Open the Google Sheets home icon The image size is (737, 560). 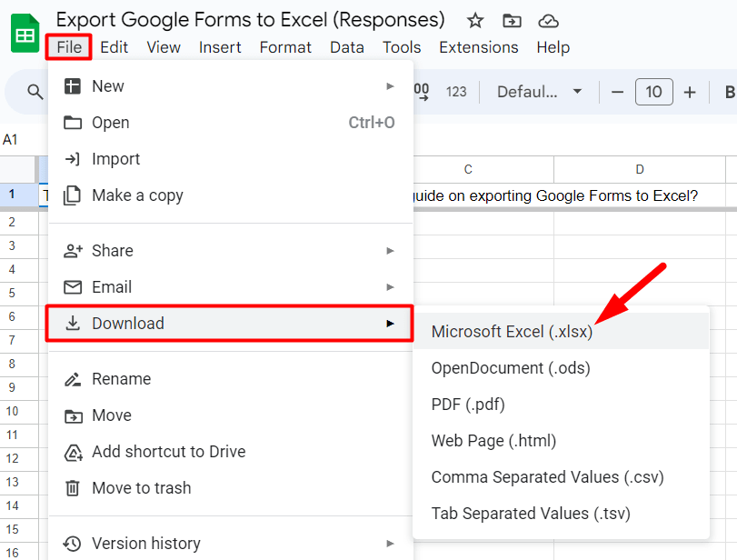coord(25,33)
